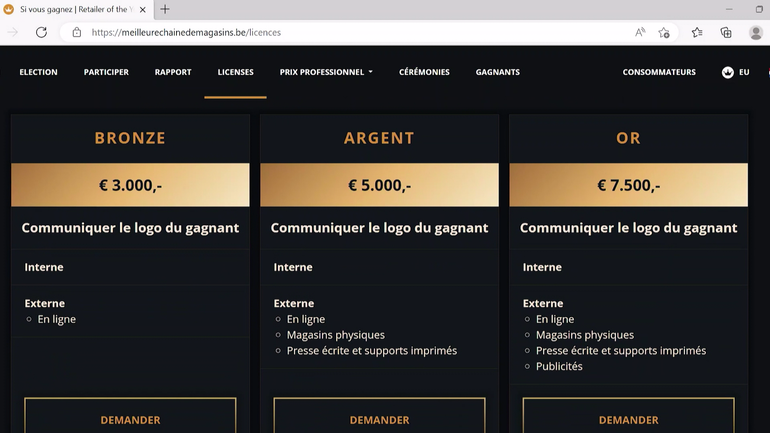Click 'Communiquer le logo du gagnant' in Bronze
770x433 pixels.
tap(130, 228)
